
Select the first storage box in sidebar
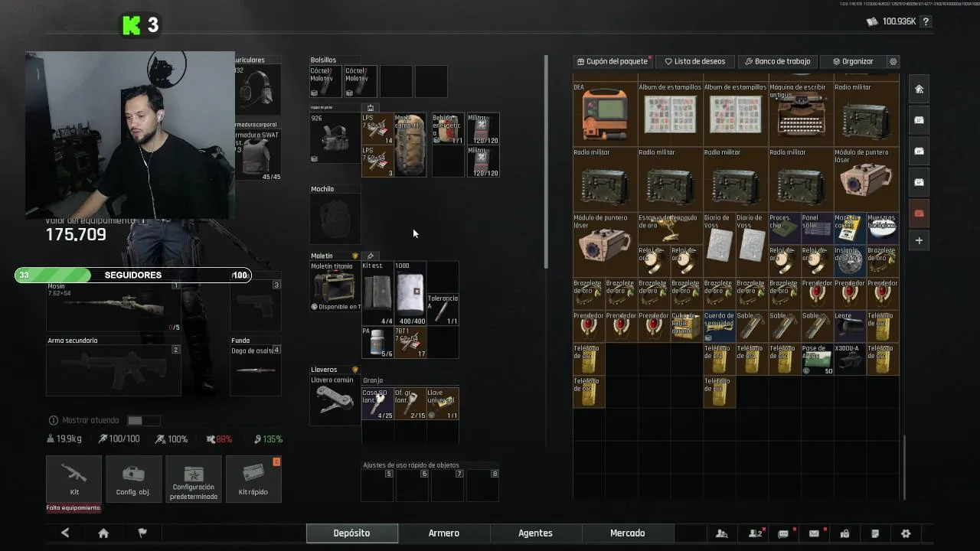pos(920,120)
